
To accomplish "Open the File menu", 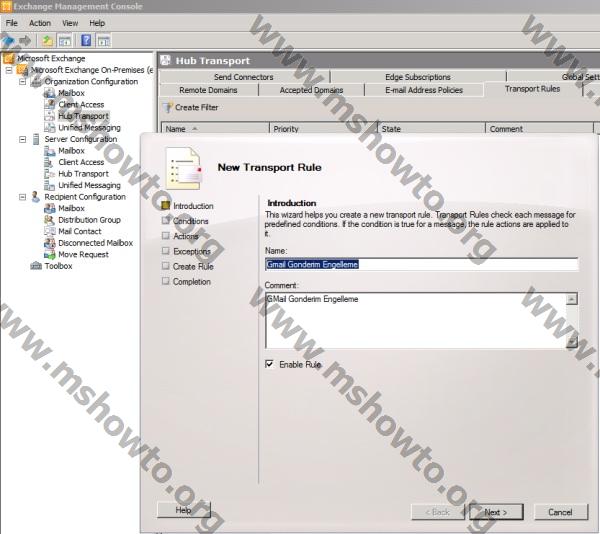I will coord(11,23).
